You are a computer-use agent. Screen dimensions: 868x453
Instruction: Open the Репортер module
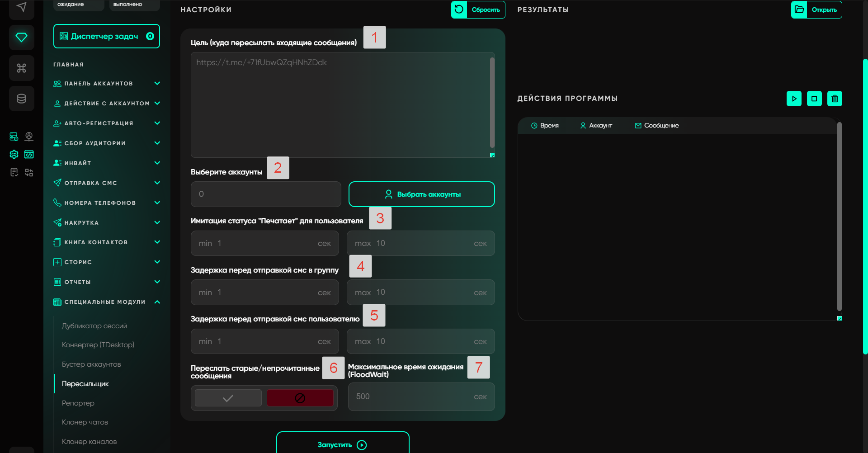(78, 403)
